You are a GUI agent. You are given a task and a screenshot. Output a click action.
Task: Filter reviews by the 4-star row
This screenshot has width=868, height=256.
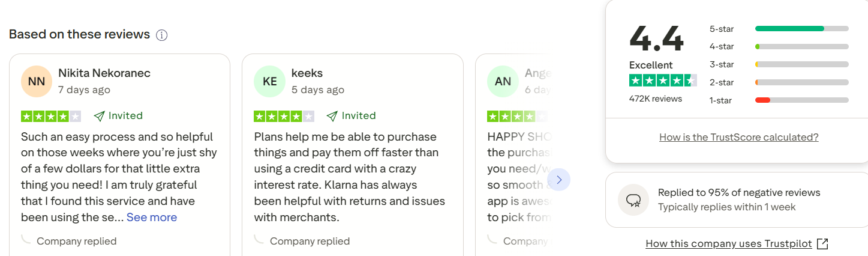click(779, 46)
